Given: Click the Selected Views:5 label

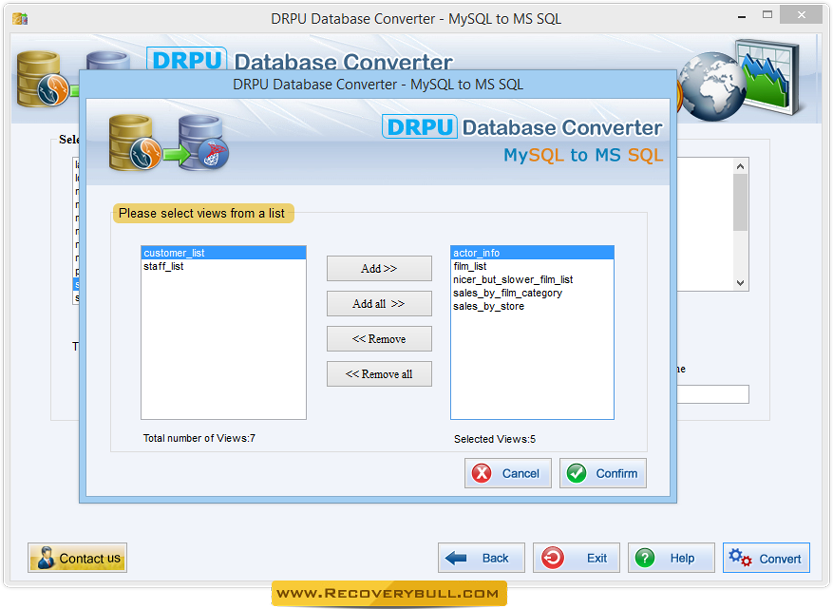Looking at the screenshot, I should click(x=495, y=439).
